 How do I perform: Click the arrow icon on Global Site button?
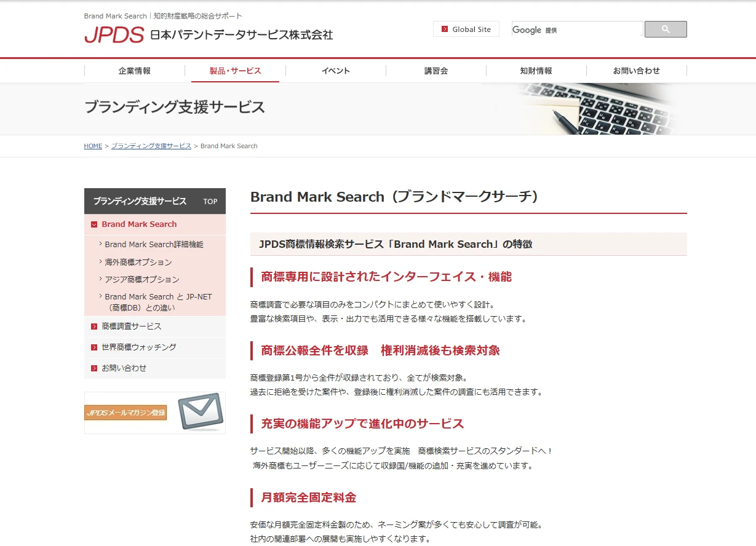[444, 30]
